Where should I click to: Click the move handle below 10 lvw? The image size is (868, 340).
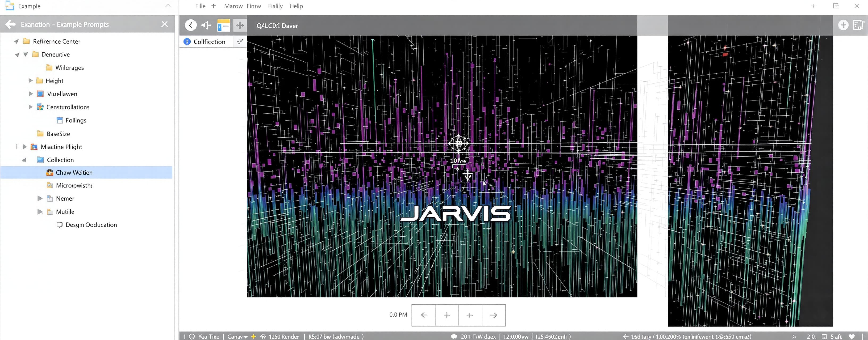pos(467,175)
